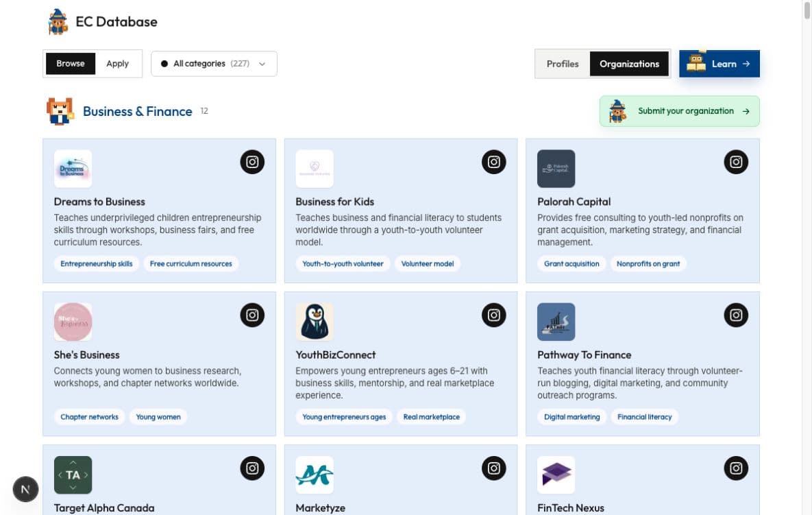The height and width of the screenshot is (515, 812).
Task: Open FinTech Nexus Instagram link
Action: 735,468
